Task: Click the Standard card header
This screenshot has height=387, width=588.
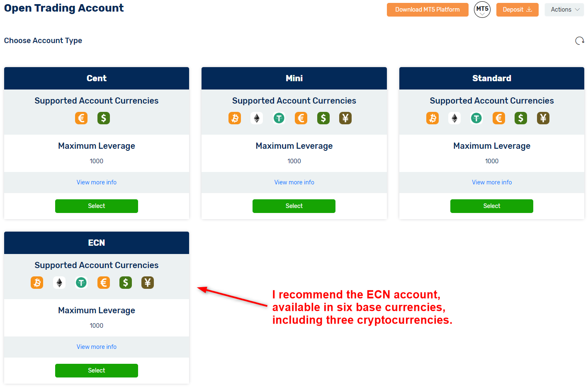Action: (492, 78)
